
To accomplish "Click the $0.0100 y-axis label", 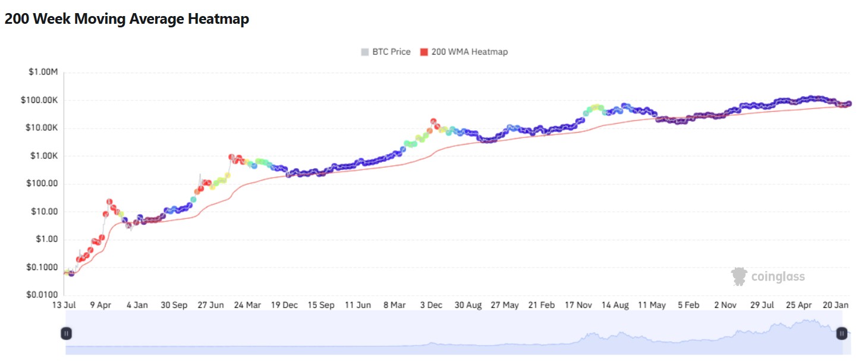I will pos(43,295).
